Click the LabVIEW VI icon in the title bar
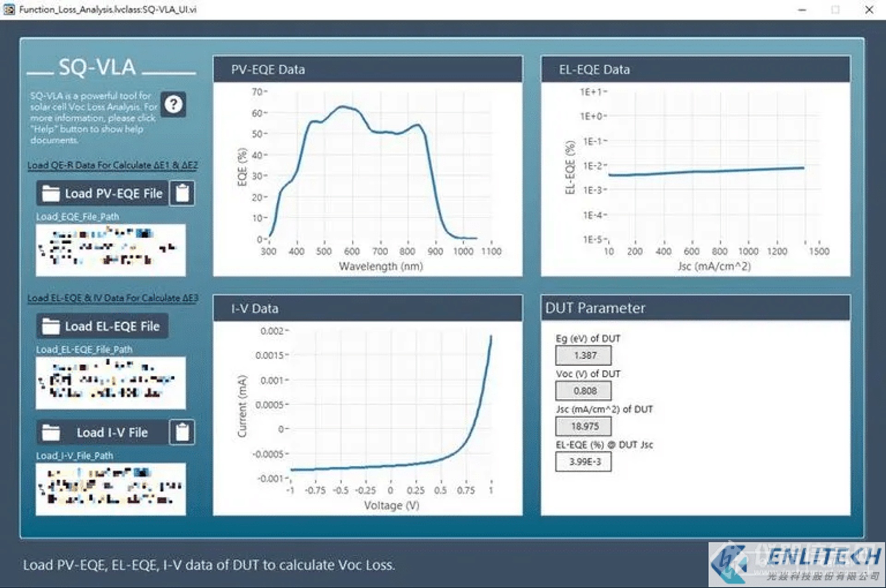Screen dimensions: 886x588 coord(9,9)
